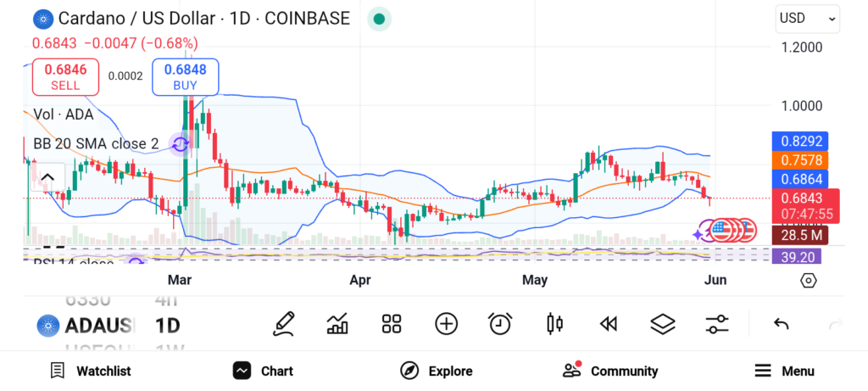
Task: Create an alert with the alarm clock icon
Action: coord(500,323)
